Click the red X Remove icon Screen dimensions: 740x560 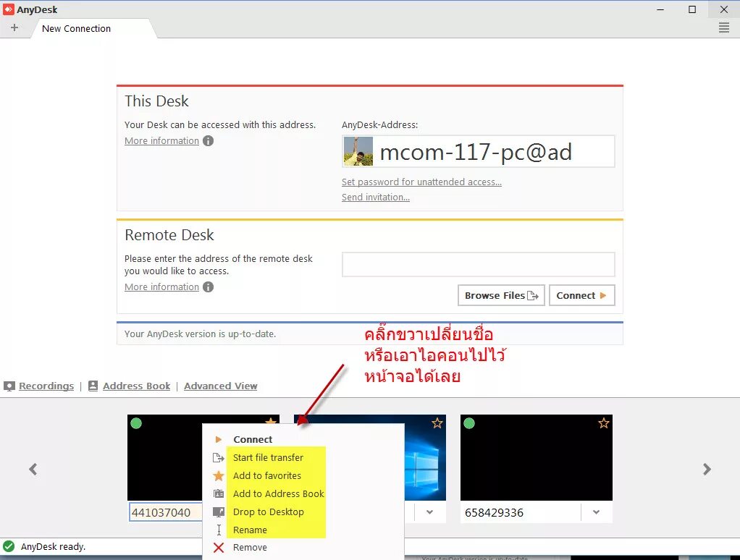click(x=219, y=547)
